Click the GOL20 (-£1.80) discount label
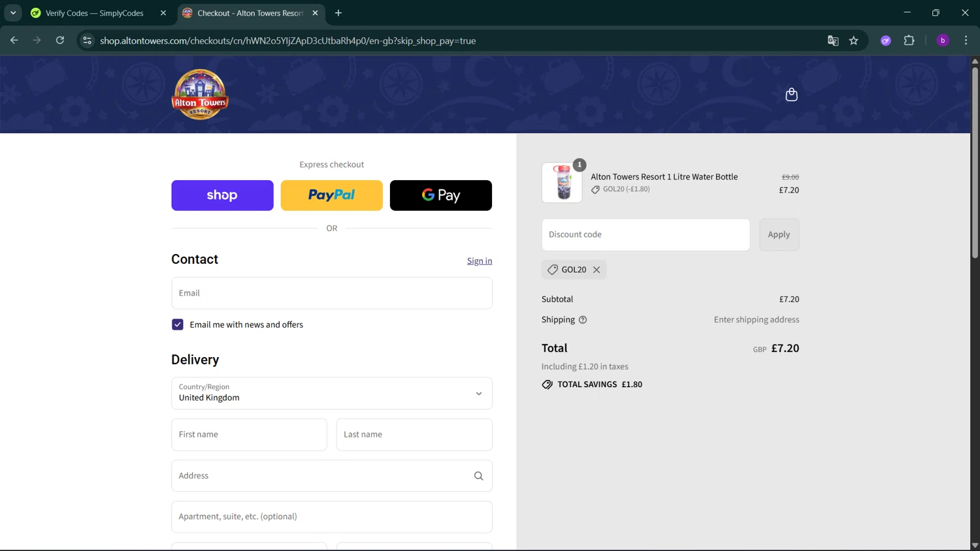The image size is (980, 551). pos(626,189)
